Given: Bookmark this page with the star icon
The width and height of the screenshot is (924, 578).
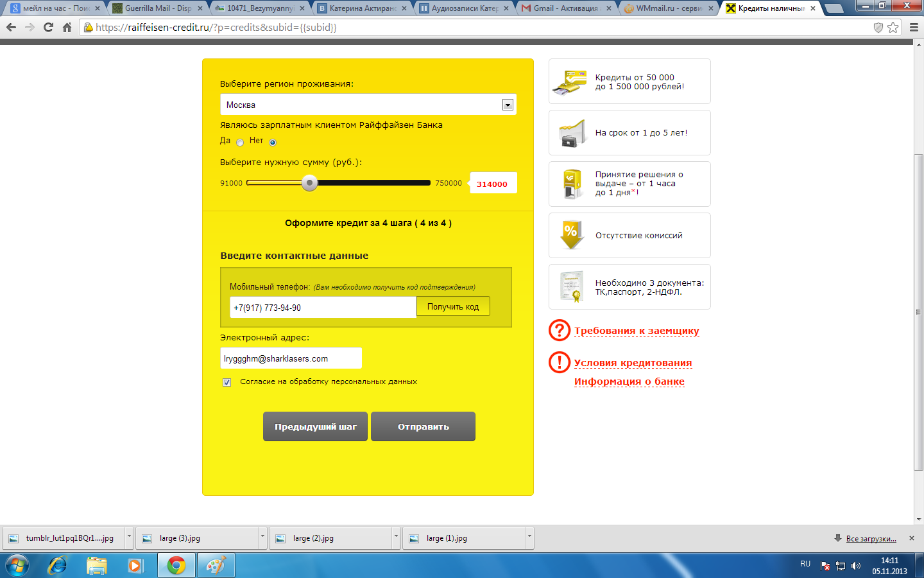Looking at the screenshot, I should (893, 27).
